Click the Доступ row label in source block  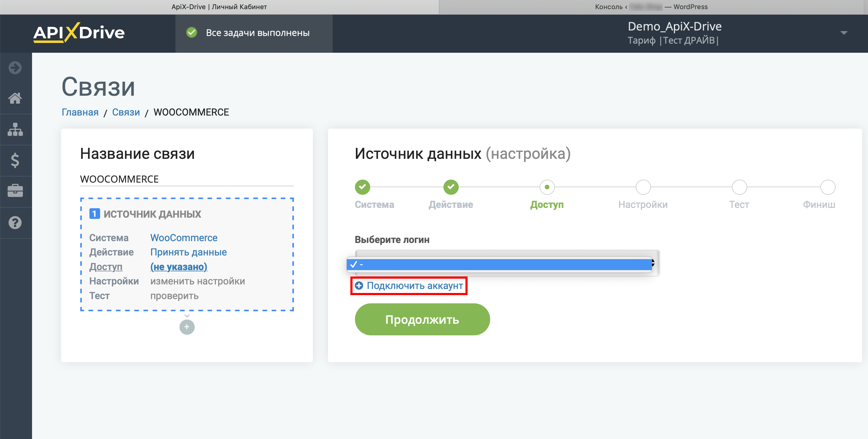pos(106,267)
